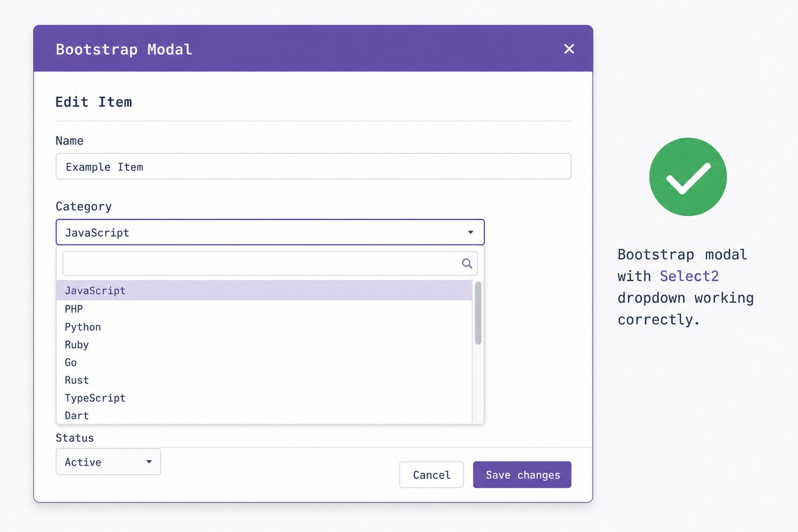Pick Rust in the dropdown options
798x532 pixels.
(x=265, y=380)
